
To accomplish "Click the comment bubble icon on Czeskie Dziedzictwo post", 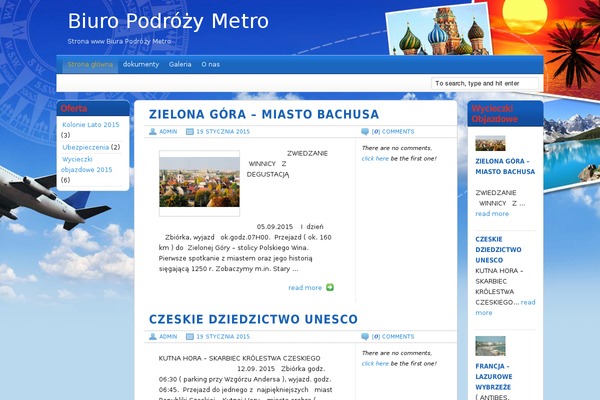I will [x=365, y=336].
